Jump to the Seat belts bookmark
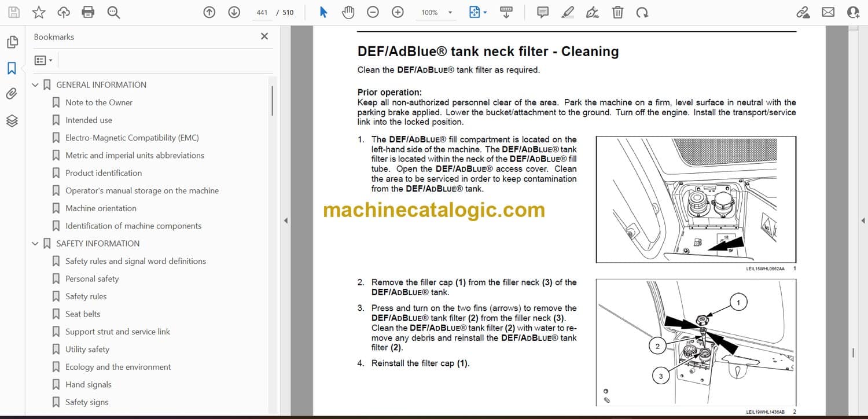The height and width of the screenshot is (419, 868). [x=83, y=314]
